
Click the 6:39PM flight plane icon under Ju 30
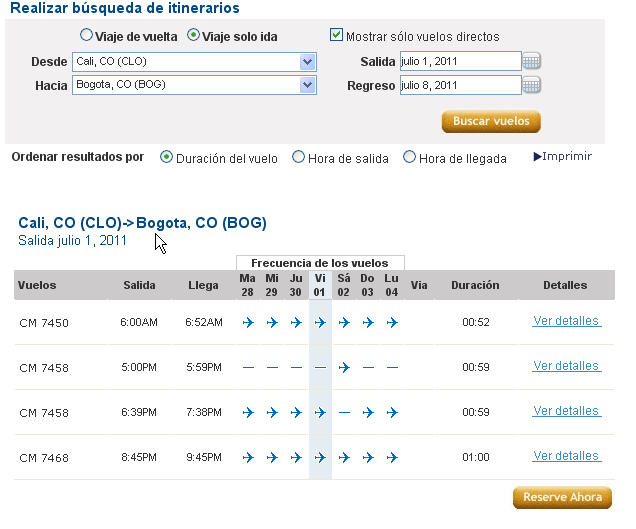[x=296, y=413]
